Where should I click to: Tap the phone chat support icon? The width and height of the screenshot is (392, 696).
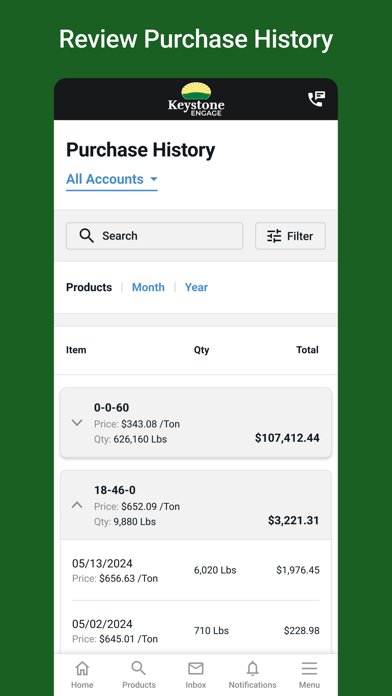tap(317, 99)
